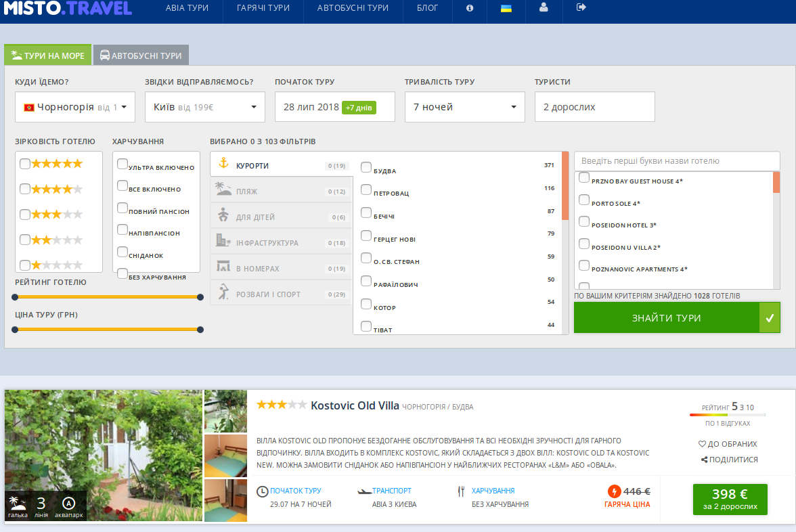The height and width of the screenshot is (532, 796).
Task: Open the '7 ночей' duration dropdown
Action: pos(464,107)
